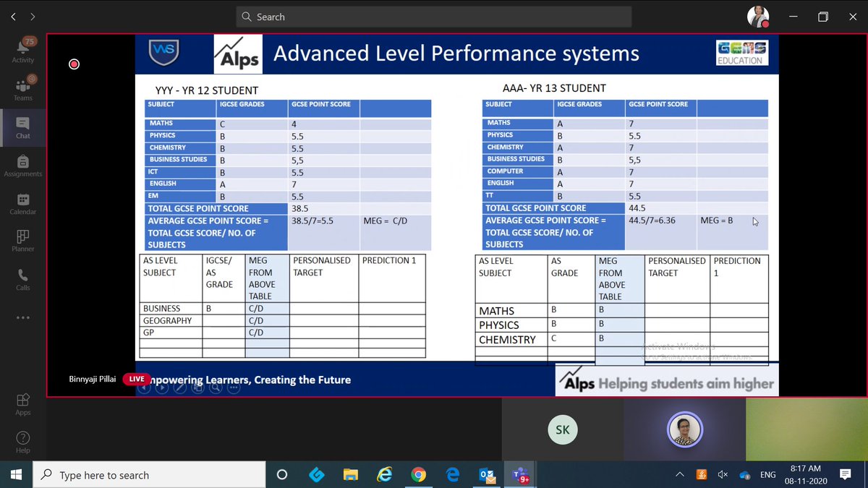Click the LIVE indicator badge

(x=136, y=379)
